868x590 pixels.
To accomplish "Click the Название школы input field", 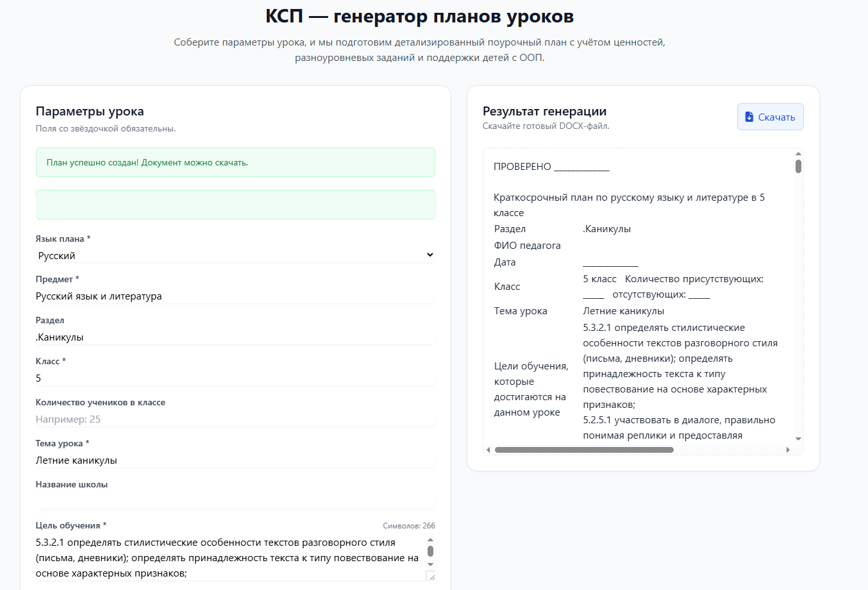I will click(235, 501).
